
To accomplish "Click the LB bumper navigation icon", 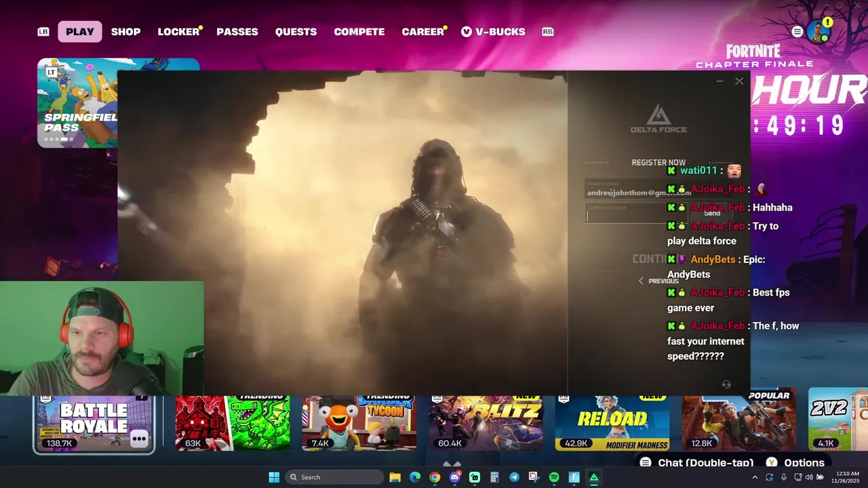I will click(43, 32).
